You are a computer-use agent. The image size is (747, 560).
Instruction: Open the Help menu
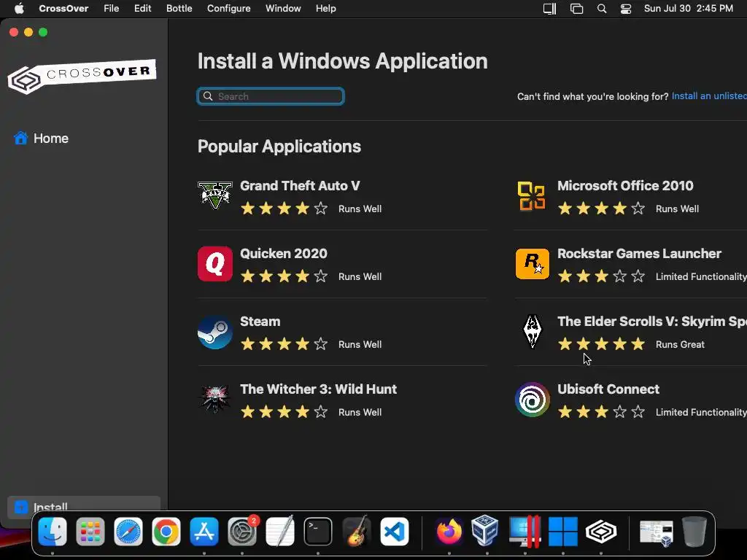tap(326, 9)
